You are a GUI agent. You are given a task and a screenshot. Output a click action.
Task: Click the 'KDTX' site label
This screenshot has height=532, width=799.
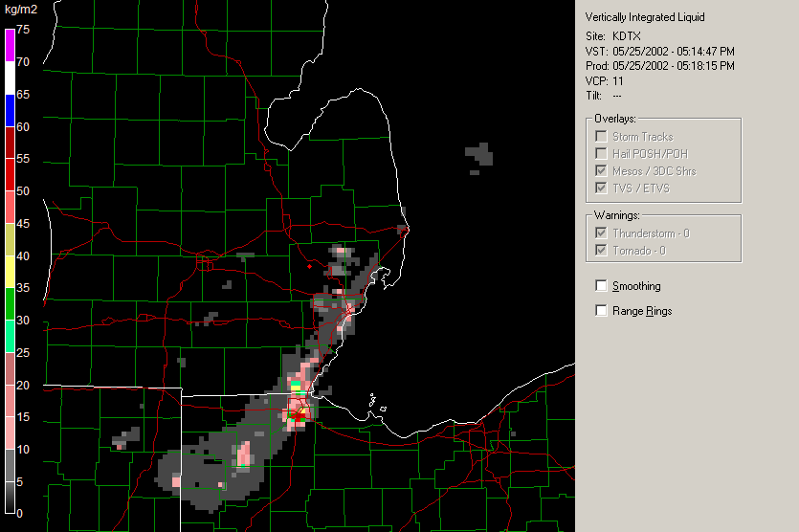(x=626, y=36)
